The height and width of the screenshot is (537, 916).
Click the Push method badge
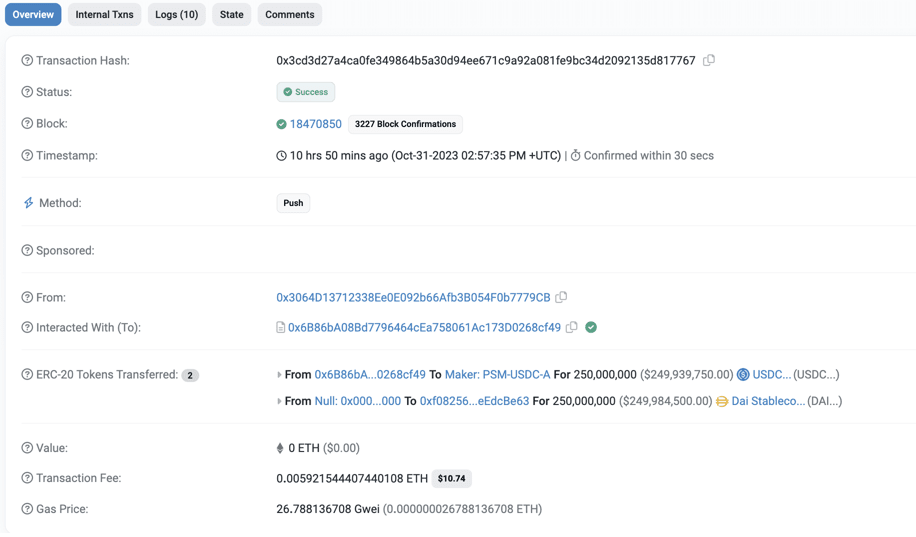pos(293,203)
